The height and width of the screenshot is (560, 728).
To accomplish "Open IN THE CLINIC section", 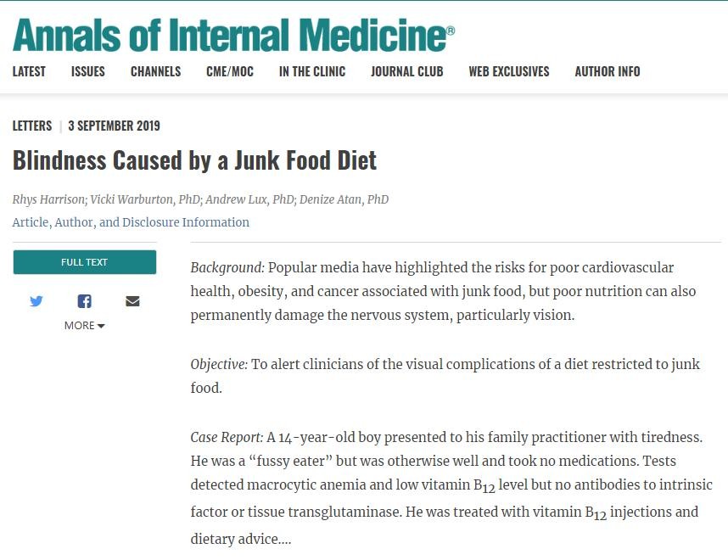I will click(312, 71).
